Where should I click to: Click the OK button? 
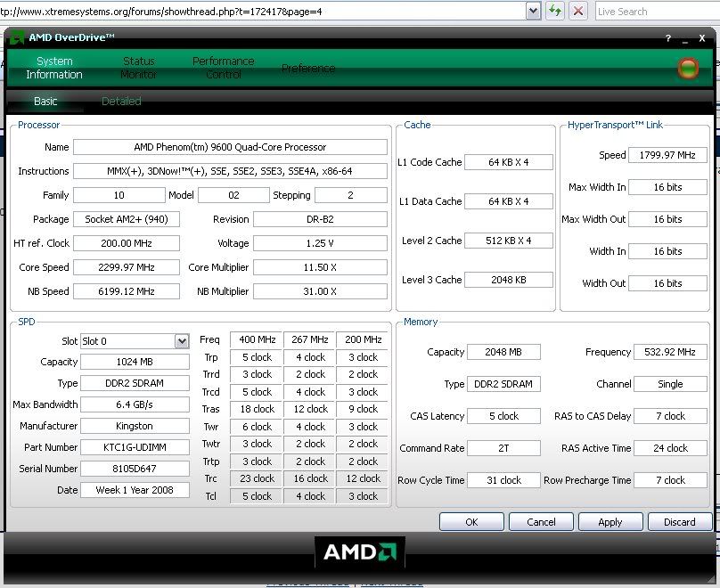point(471,522)
